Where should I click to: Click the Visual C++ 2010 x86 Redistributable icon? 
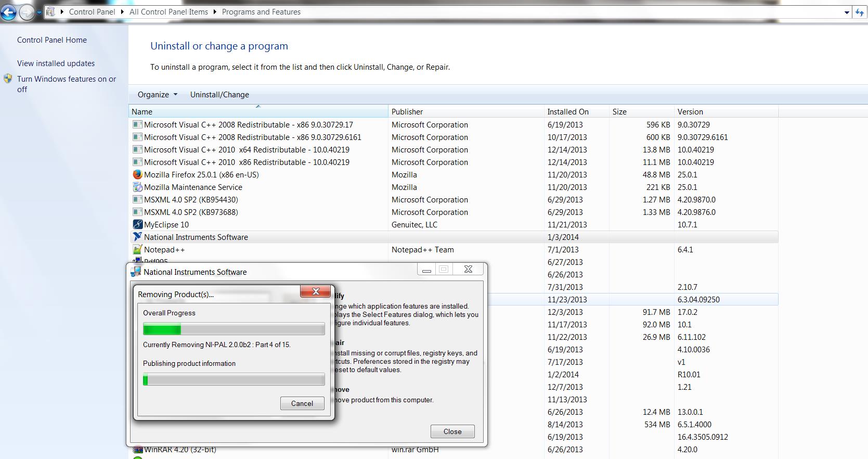point(137,162)
